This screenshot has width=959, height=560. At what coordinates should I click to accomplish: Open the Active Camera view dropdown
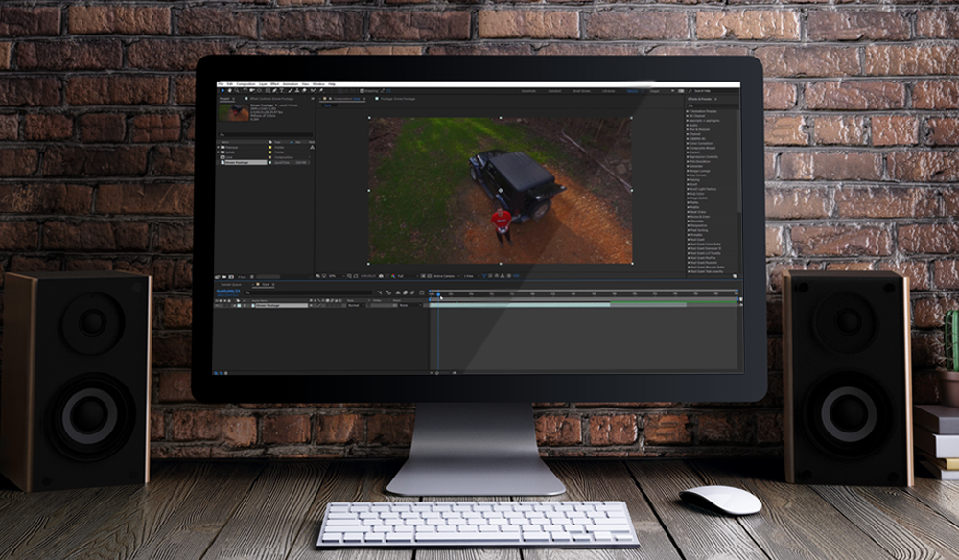[443, 277]
